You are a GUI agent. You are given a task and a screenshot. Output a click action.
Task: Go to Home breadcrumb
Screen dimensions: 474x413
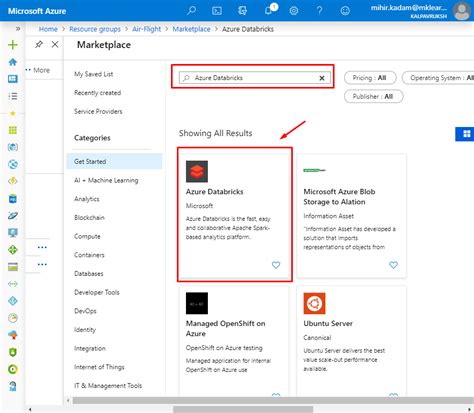click(x=48, y=29)
